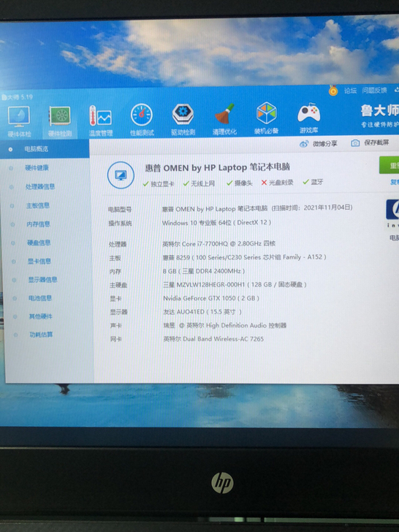The width and height of the screenshot is (399, 532).
Task: Open 装机必备 essential software cube icon
Action: click(x=266, y=118)
